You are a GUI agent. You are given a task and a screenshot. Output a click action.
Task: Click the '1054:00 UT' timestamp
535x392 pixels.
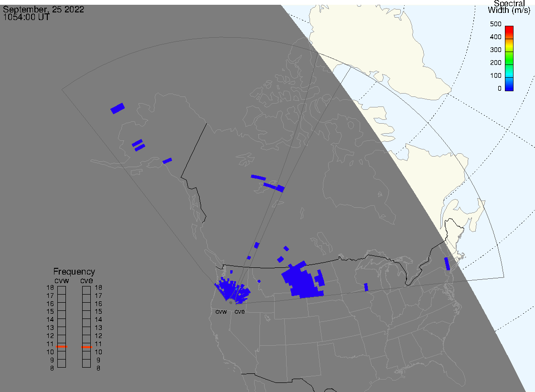[26, 17]
